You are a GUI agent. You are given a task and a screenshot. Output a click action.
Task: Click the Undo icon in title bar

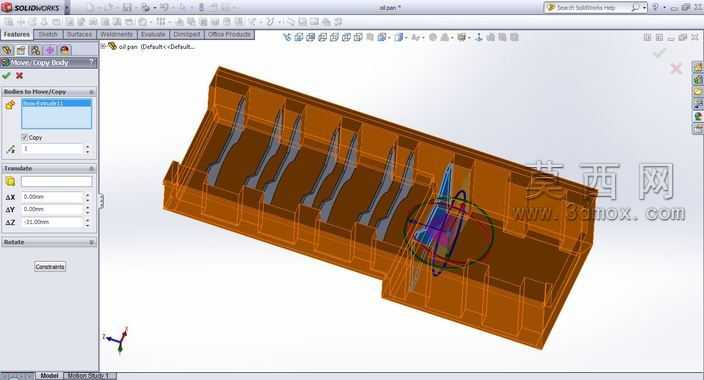tap(164, 8)
